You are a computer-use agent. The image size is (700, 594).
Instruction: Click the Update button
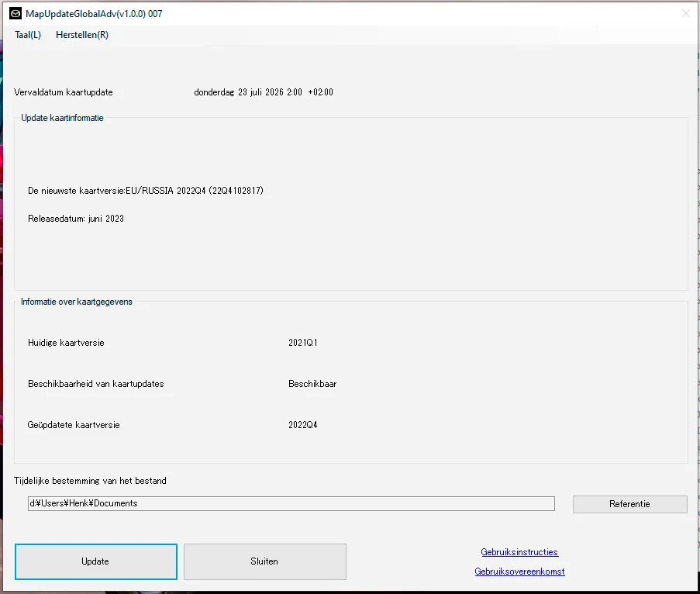point(95,561)
